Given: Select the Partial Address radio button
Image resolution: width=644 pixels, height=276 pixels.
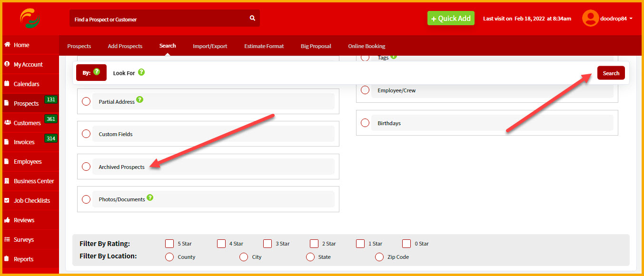Looking at the screenshot, I should point(86,101).
